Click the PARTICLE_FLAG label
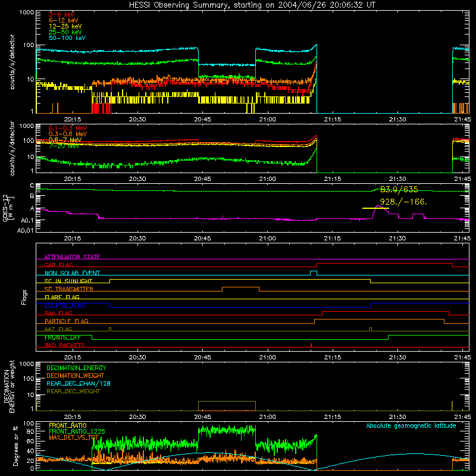Image resolution: width=476 pixels, height=476 pixels. click(x=67, y=321)
